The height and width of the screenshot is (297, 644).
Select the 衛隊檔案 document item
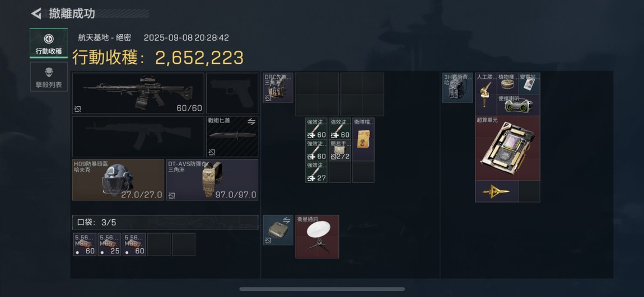[x=363, y=139]
